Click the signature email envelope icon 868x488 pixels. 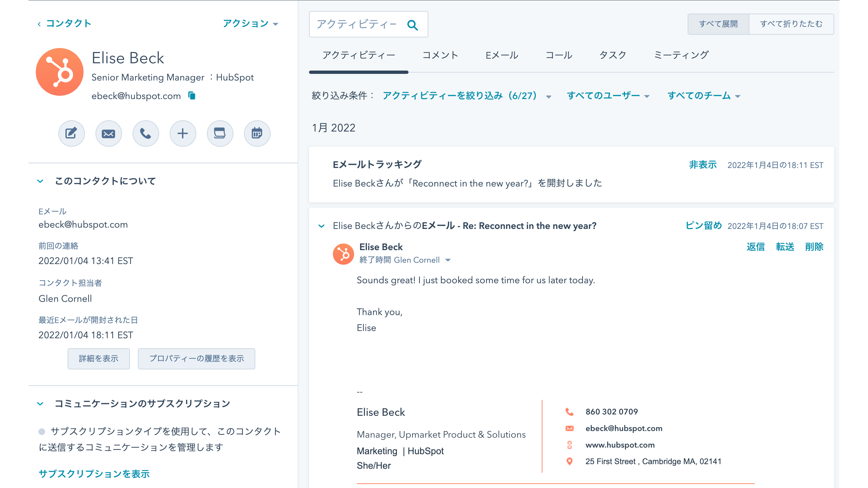pyautogui.click(x=570, y=428)
